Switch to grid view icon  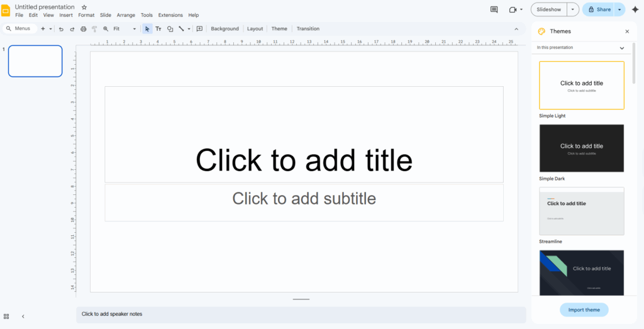(6, 316)
